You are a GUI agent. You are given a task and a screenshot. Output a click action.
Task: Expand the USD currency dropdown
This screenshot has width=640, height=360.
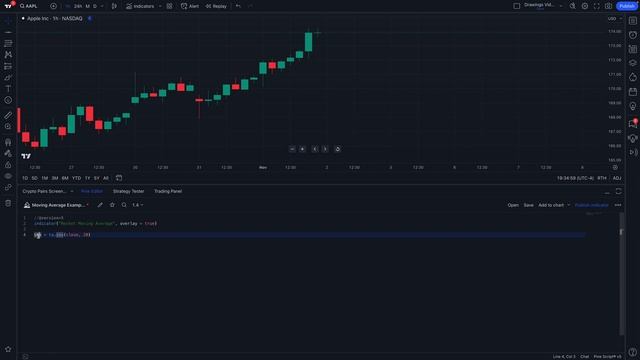pyautogui.click(x=614, y=18)
